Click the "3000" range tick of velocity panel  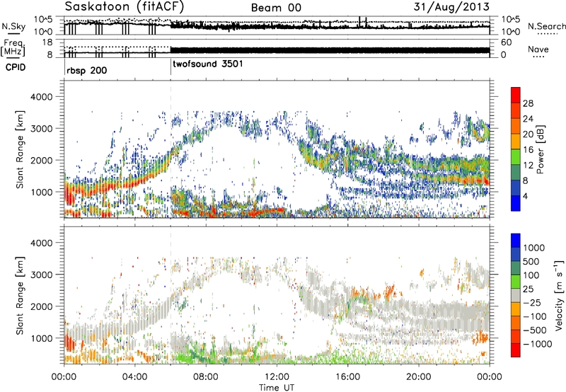42,275
